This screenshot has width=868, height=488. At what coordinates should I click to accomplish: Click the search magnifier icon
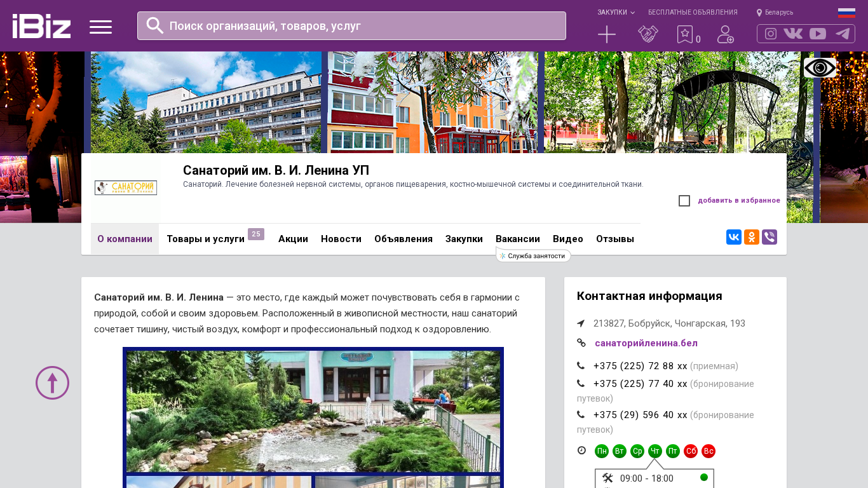click(155, 25)
